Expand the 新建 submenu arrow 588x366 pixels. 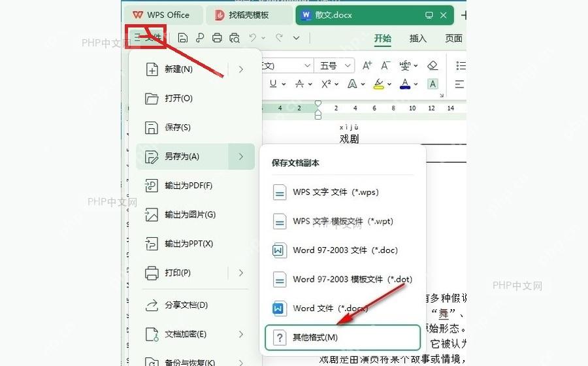[241, 69]
